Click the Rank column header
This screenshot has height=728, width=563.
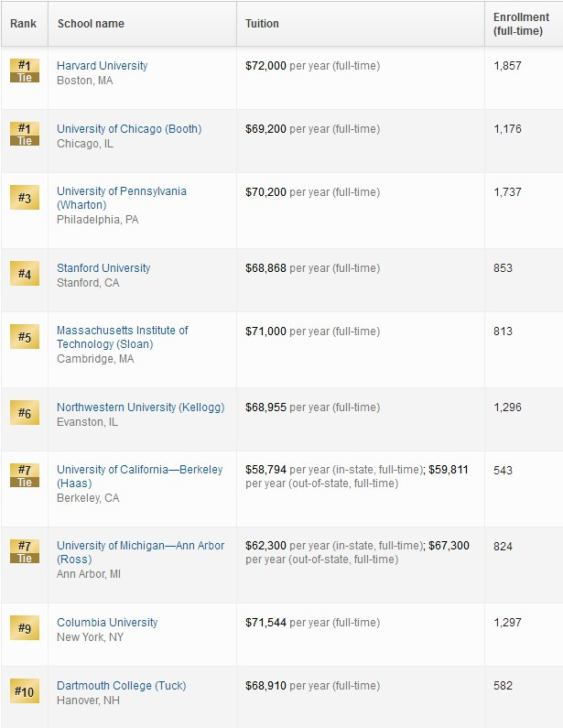[23, 24]
